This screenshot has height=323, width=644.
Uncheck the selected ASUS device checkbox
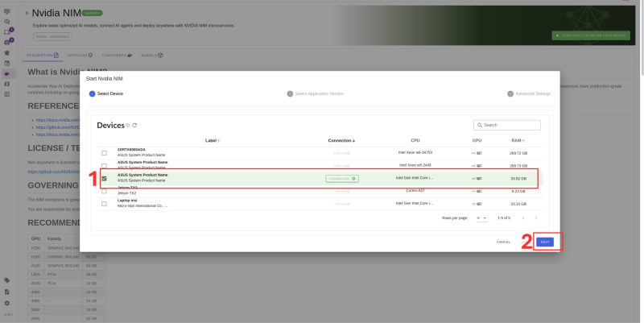click(x=104, y=178)
